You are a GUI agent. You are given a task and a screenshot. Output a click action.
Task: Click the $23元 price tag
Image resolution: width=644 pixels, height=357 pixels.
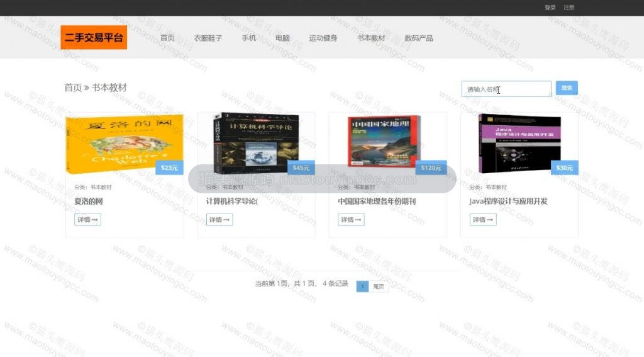(169, 168)
